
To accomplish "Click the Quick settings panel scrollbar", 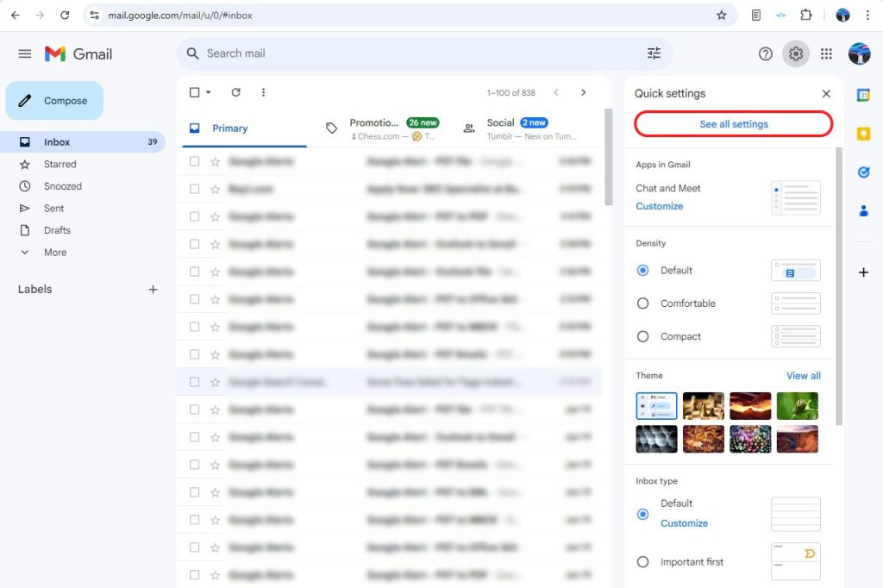I will pyautogui.click(x=839, y=286).
